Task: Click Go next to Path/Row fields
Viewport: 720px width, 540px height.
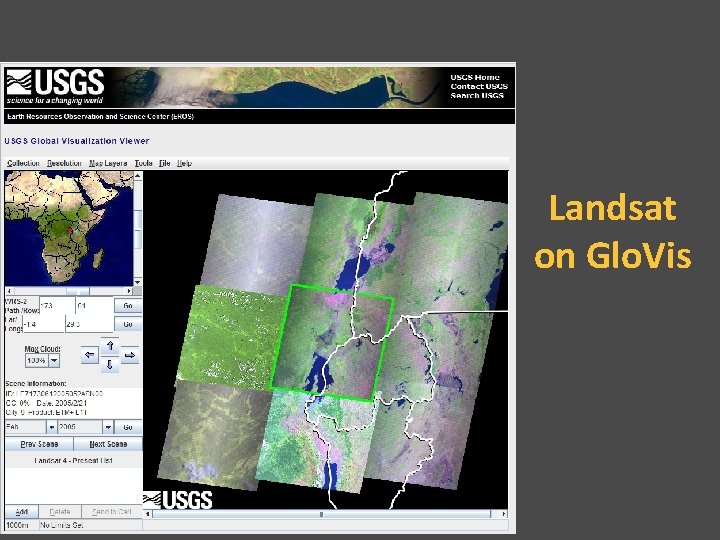Action: [128, 306]
